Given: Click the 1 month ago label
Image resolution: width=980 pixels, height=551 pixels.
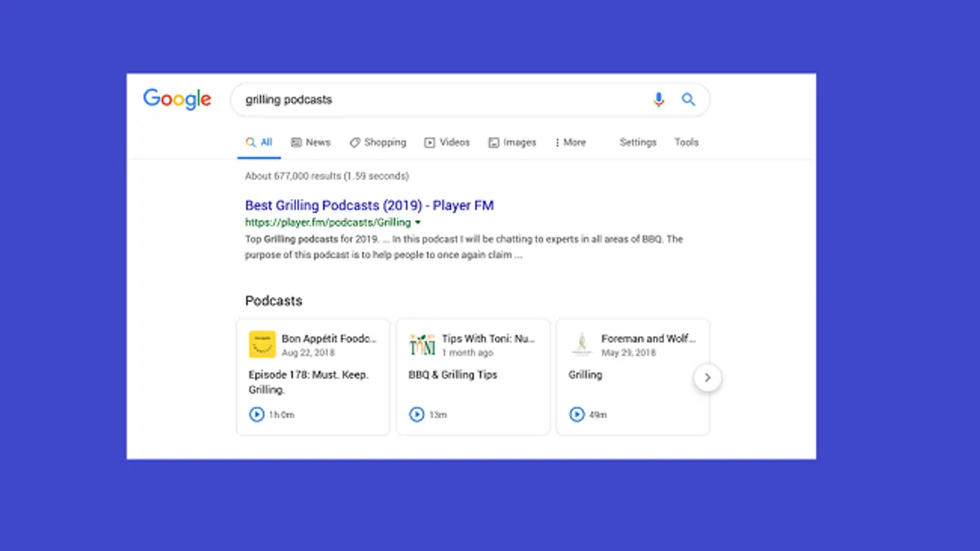Looking at the screenshot, I should click(467, 353).
